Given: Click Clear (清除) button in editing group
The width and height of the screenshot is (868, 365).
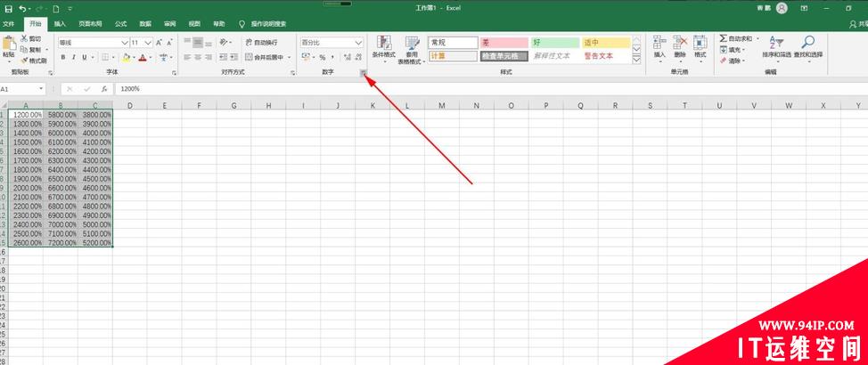Looking at the screenshot, I should [731, 61].
